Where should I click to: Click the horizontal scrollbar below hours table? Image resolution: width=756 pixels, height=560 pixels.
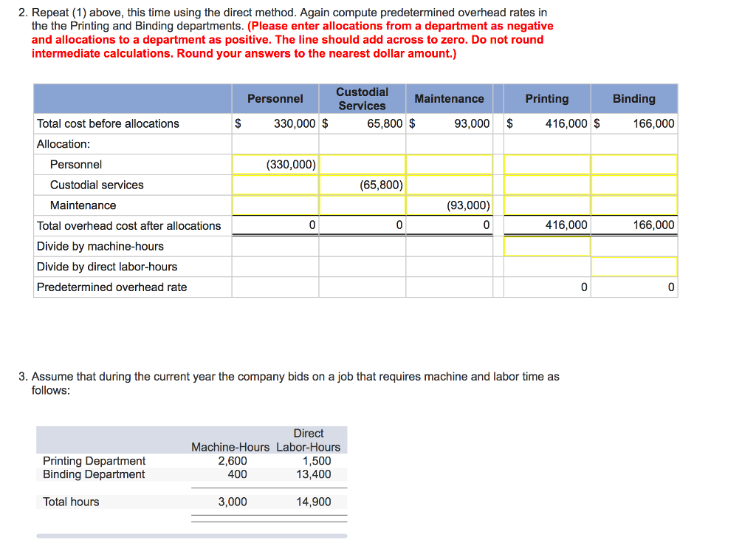coord(192,536)
